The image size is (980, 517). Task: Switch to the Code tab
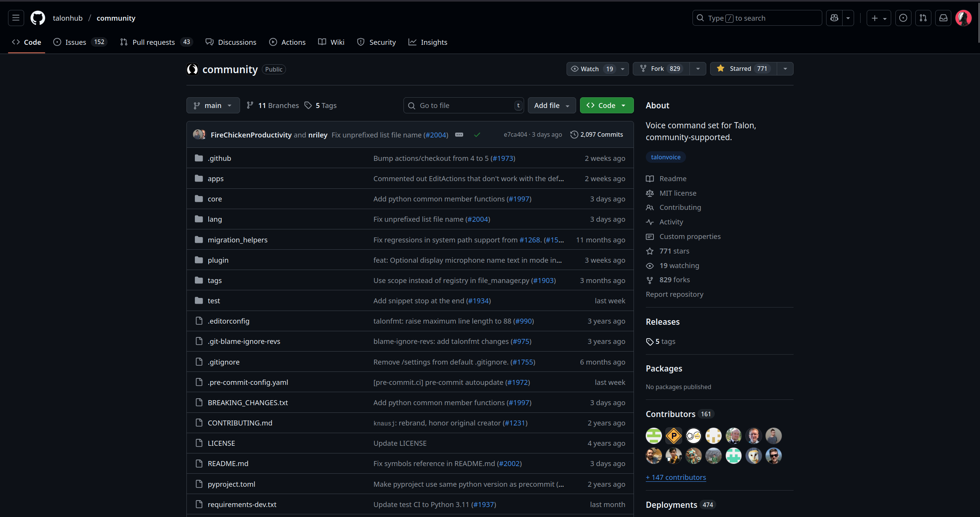(x=26, y=42)
